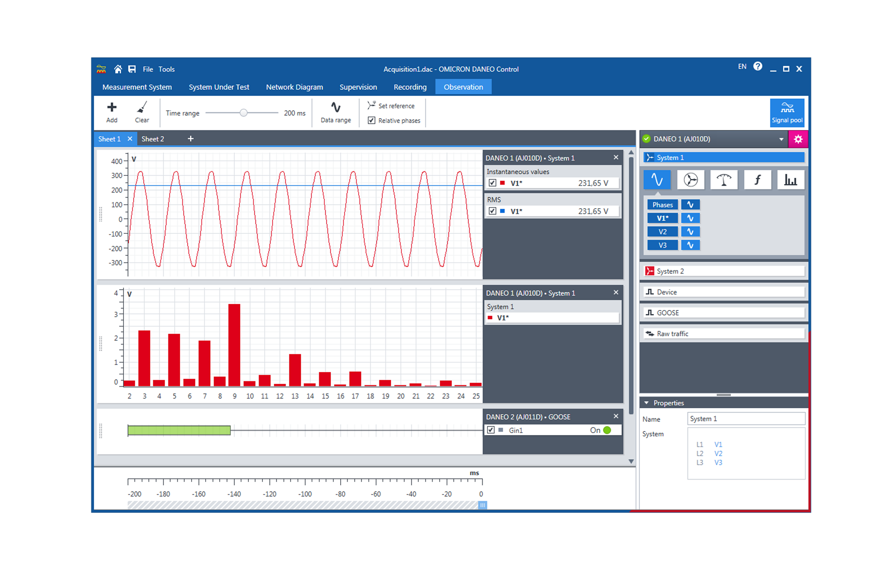Click the V1 link in System properties

click(x=718, y=444)
